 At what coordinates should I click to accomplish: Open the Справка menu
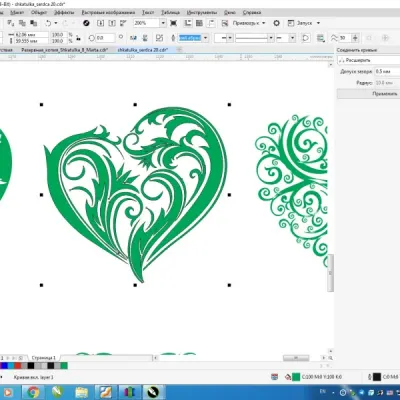[252, 13]
